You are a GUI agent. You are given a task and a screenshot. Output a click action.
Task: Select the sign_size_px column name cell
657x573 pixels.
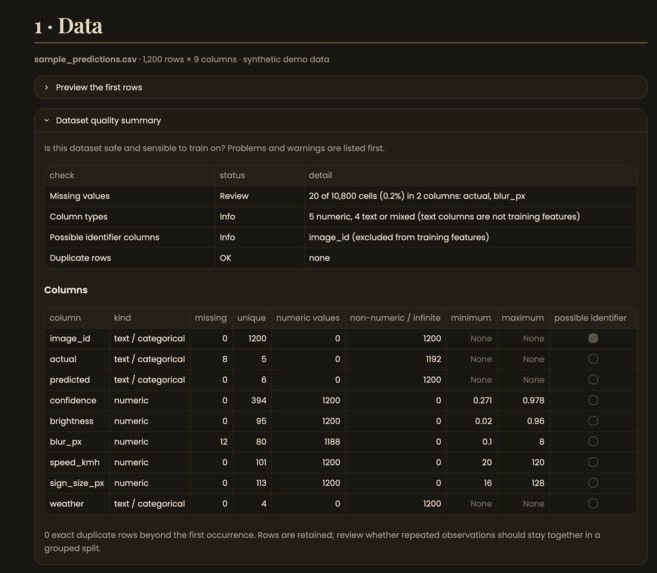click(77, 483)
